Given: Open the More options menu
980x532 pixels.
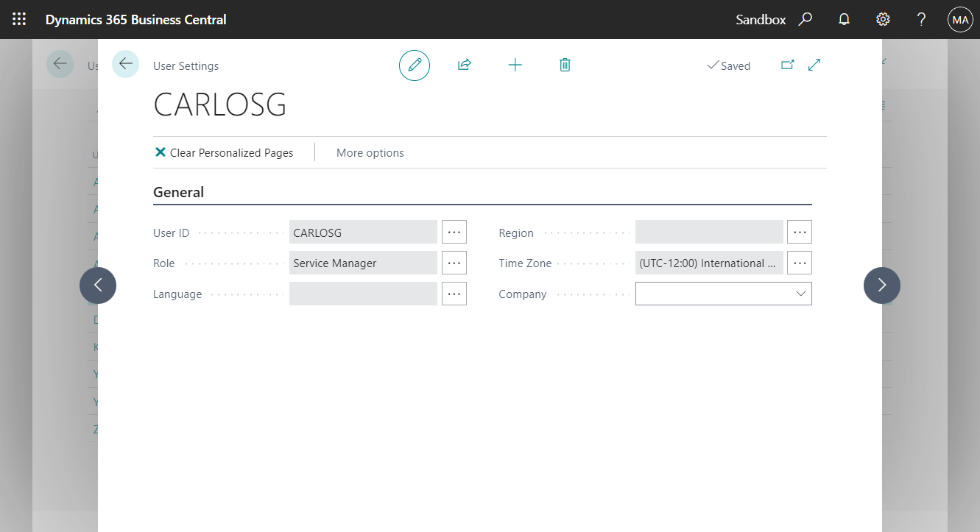Looking at the screenshot, I should click(370, 152).
